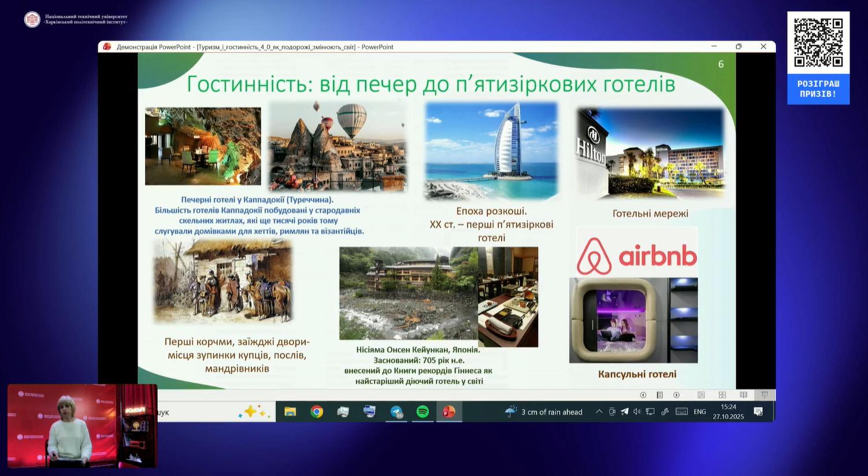Click the QR code image
This screenshot has height=476, width=868.
tap(818, 43)
